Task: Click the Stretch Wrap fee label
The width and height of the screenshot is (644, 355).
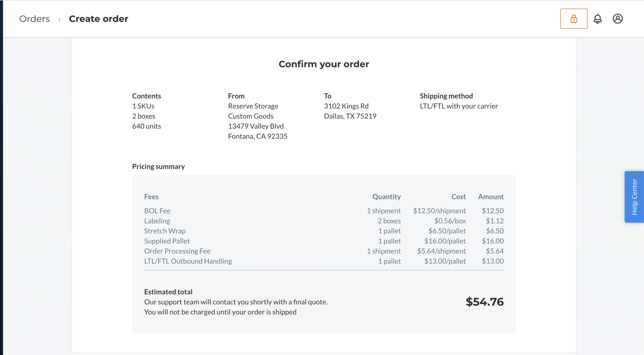Action: [165, 231]
